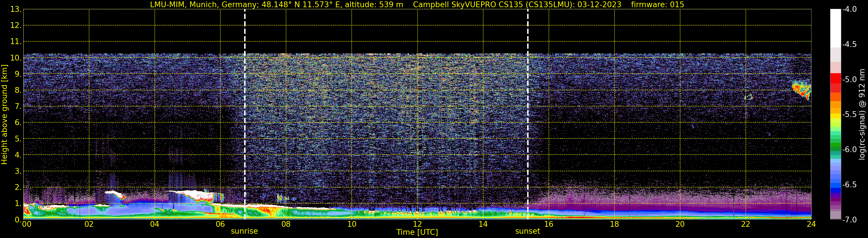Pick the purple segment near colorbar bottom
The height and width of the screenshot is (238, 868).
click(x=836, y=199)
